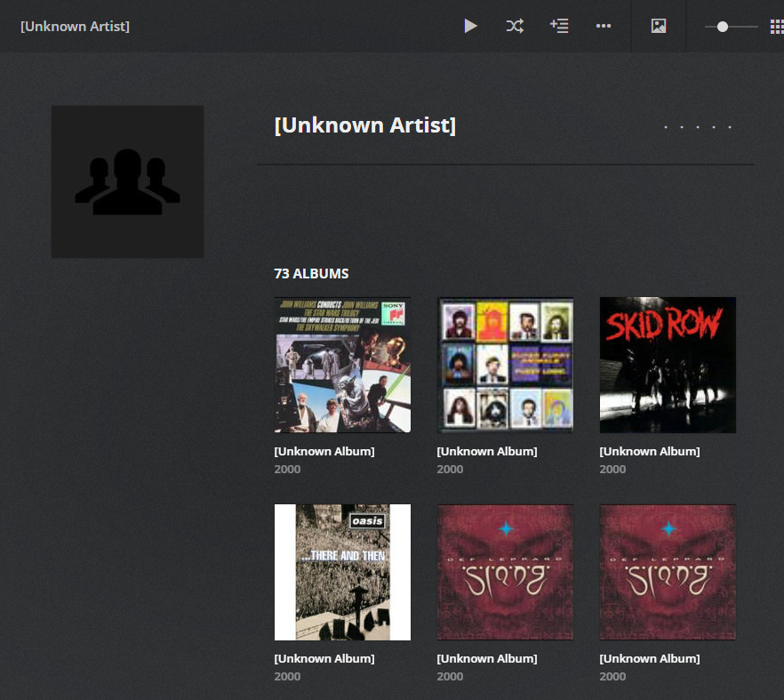The image size is (784, 700).
Task: Open the artist placeholder poster image
Action: tap(127, 181)
